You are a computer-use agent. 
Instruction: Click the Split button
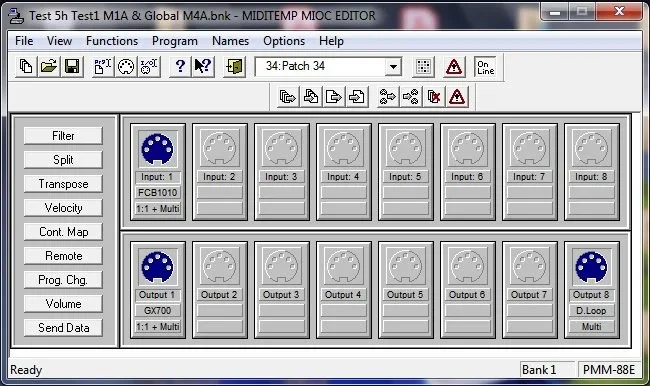click(63, 160)
